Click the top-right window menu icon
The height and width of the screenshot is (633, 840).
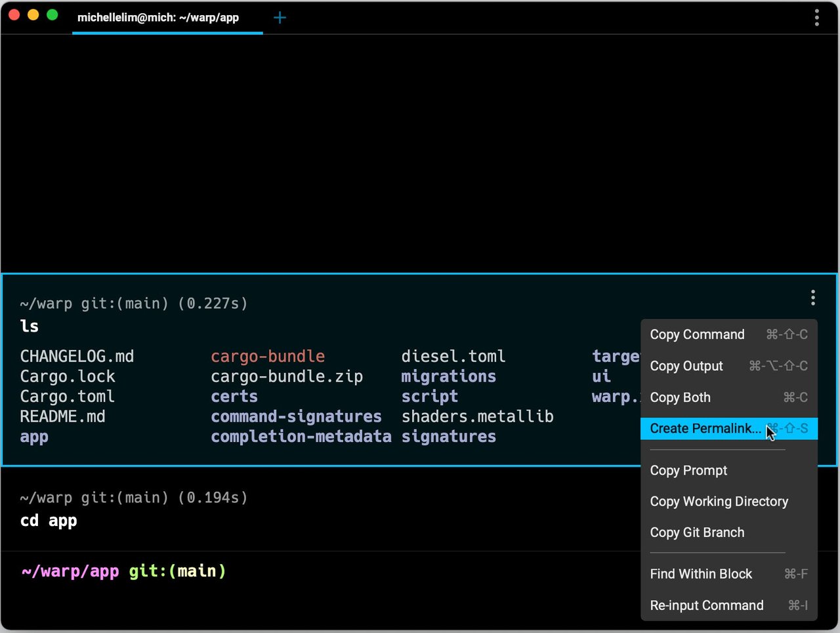click(x=816, y=18)
